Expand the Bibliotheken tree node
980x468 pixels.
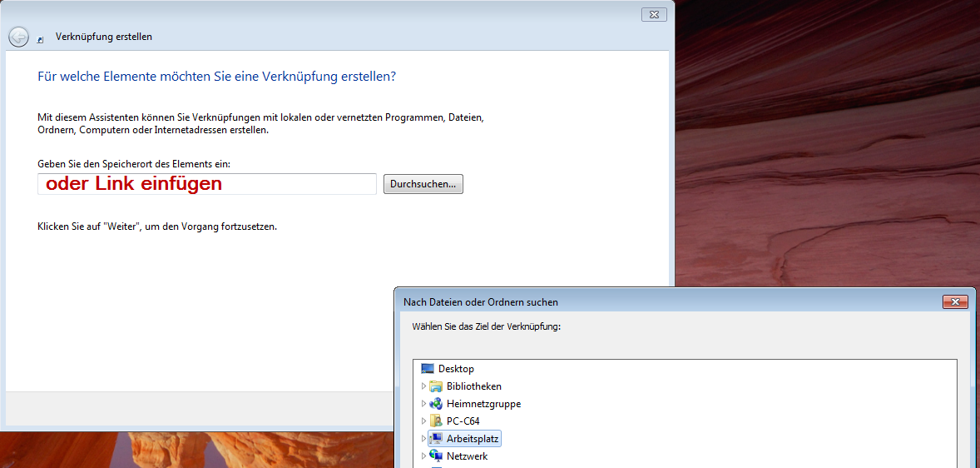tap(423, 386)
